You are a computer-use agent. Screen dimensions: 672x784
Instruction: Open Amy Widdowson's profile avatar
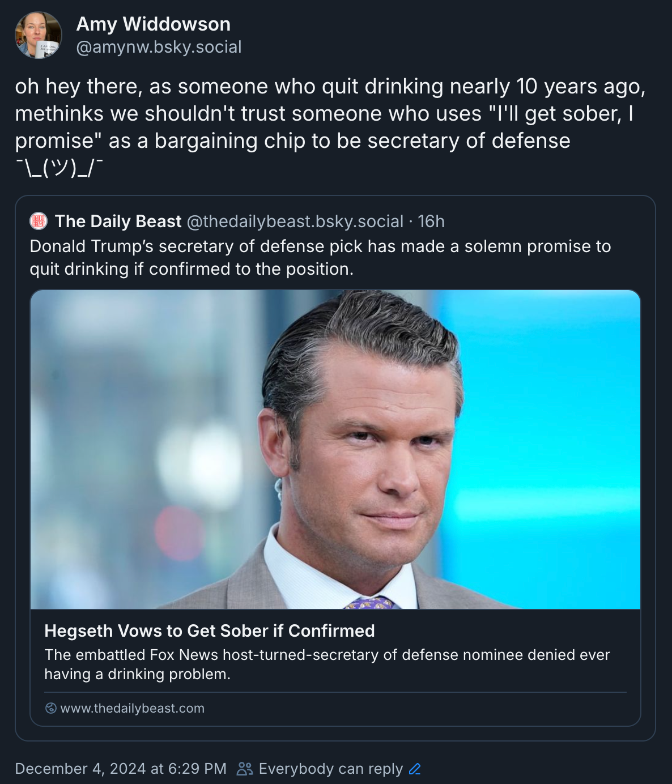[x=38, y=35]
